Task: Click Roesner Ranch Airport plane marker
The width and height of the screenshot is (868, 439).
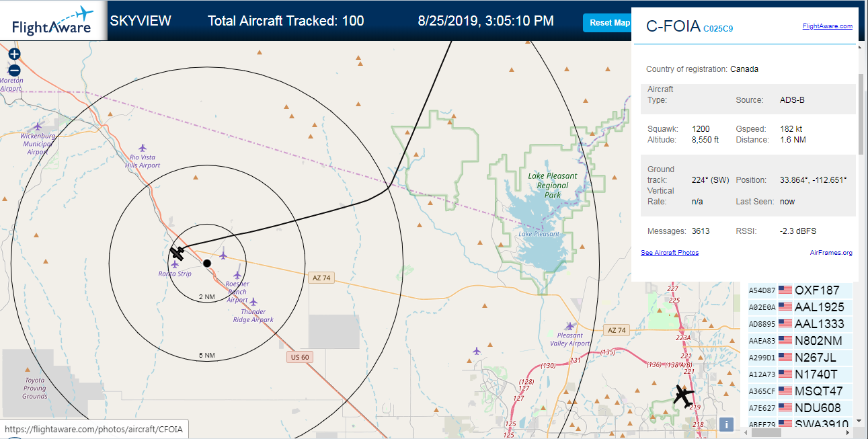Action: pyautogui.click(x=237, y=274)
